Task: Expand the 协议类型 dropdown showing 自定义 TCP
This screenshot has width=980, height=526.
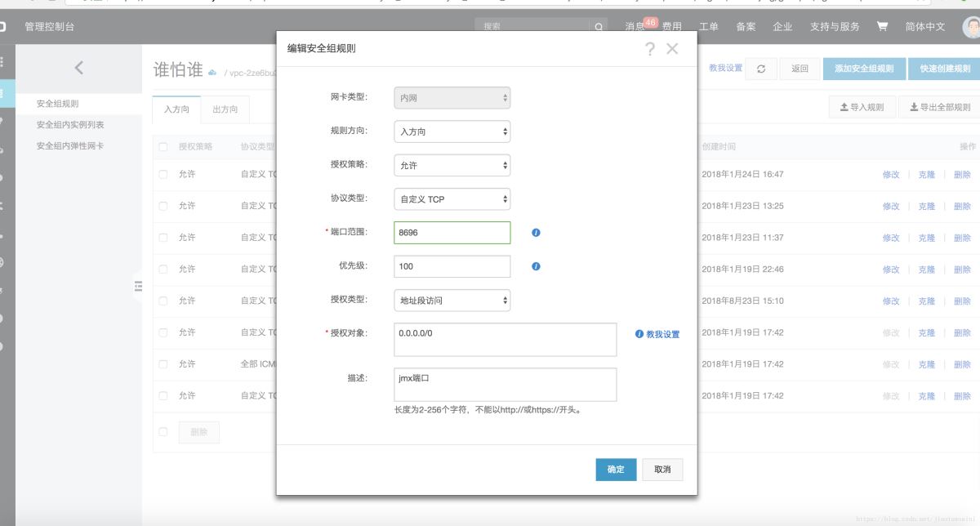Action: (452, 199)
